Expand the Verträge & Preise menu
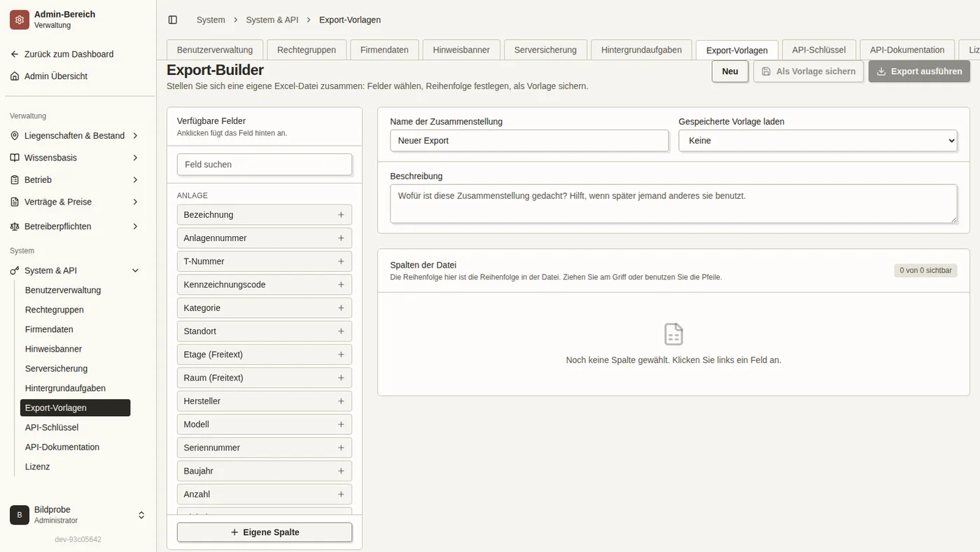 [136, 202]
